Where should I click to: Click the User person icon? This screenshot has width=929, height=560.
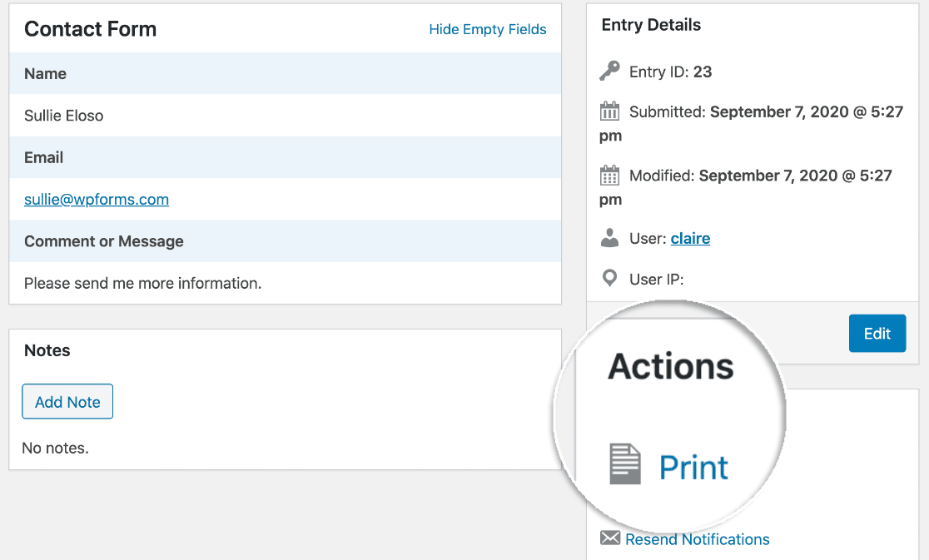click(609, 238)
